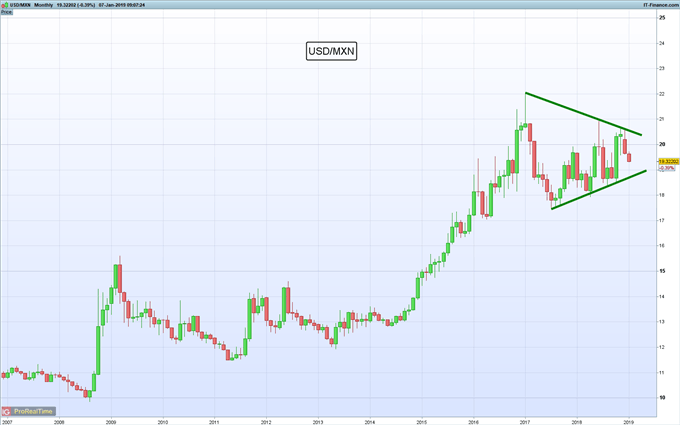
Task: Click the 22 price axis label
Action: pyautogui.click(x=662, y=94)
